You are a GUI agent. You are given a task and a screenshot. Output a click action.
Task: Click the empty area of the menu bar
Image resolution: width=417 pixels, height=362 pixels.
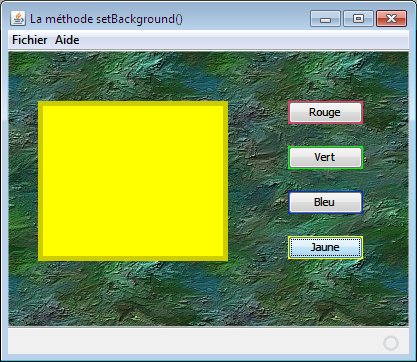click(243, 40)
